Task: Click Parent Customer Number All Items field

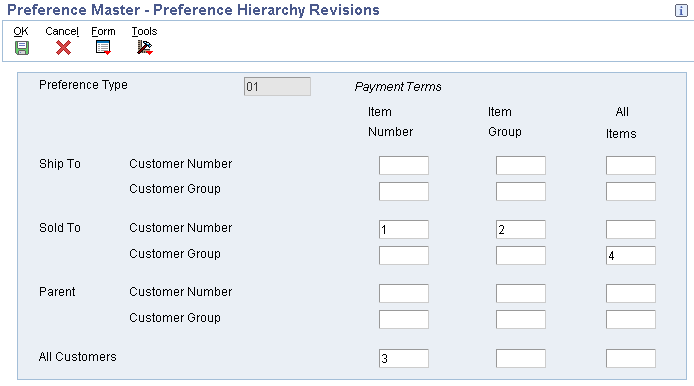Action: point(631,293)
